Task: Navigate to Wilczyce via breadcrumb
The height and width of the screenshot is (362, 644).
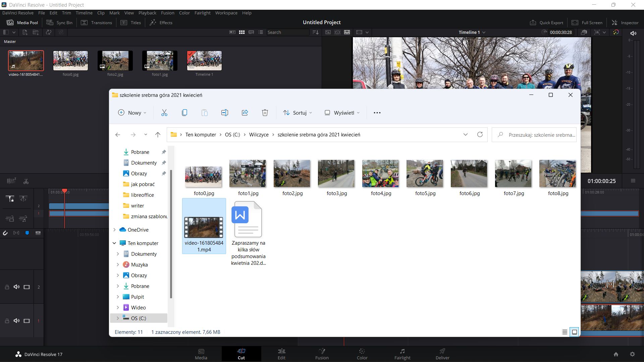Action: tap(259, 134)
